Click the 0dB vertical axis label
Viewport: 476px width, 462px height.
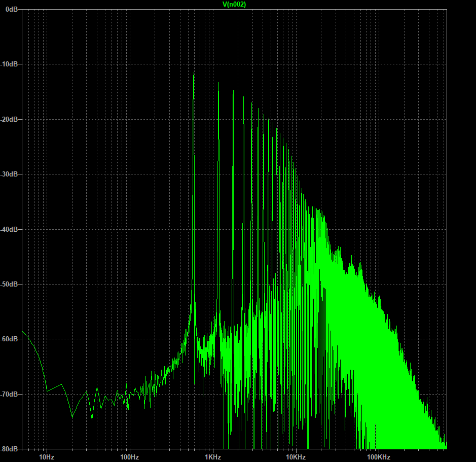pyautogui.click(x=11, y=9)
